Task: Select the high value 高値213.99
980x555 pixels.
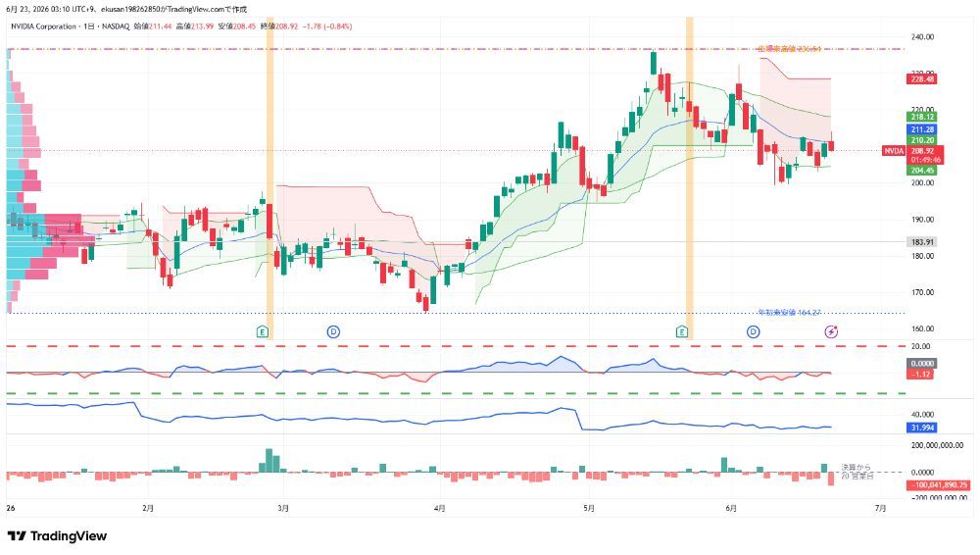Action: 194,26
